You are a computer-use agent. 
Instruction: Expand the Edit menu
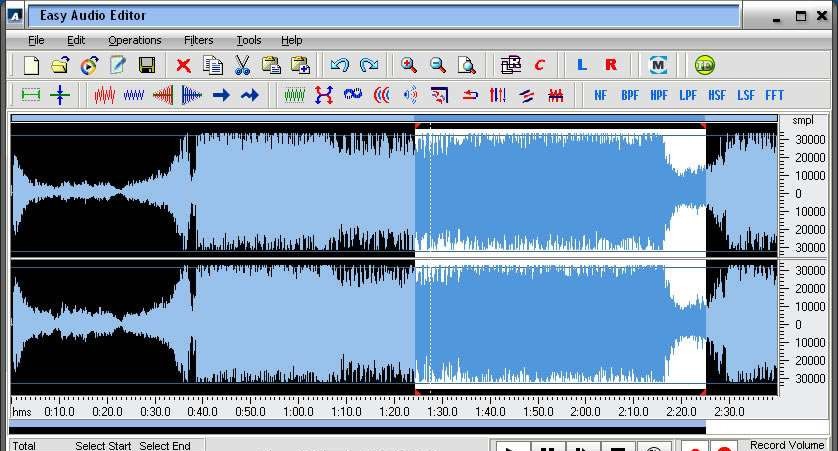pos(76,40)
